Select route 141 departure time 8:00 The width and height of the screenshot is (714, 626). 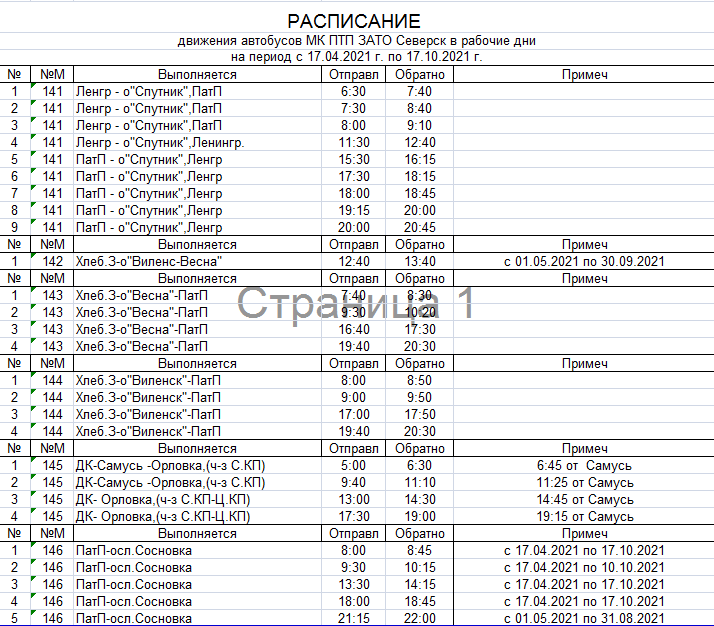(x=353, y=125)
